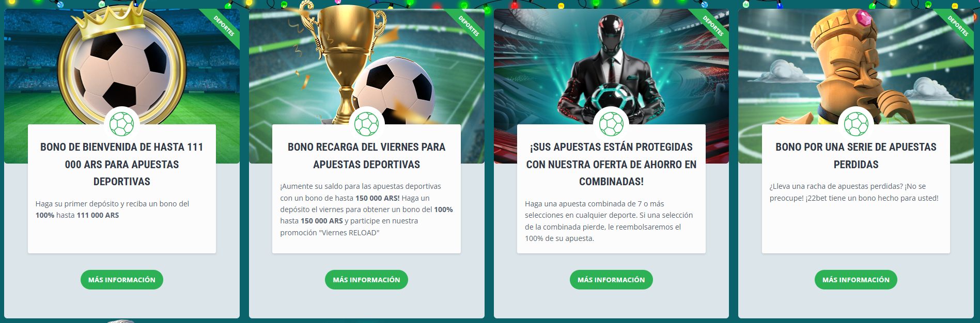Click title Bono por una serie de apuestas perdidas

856,156
